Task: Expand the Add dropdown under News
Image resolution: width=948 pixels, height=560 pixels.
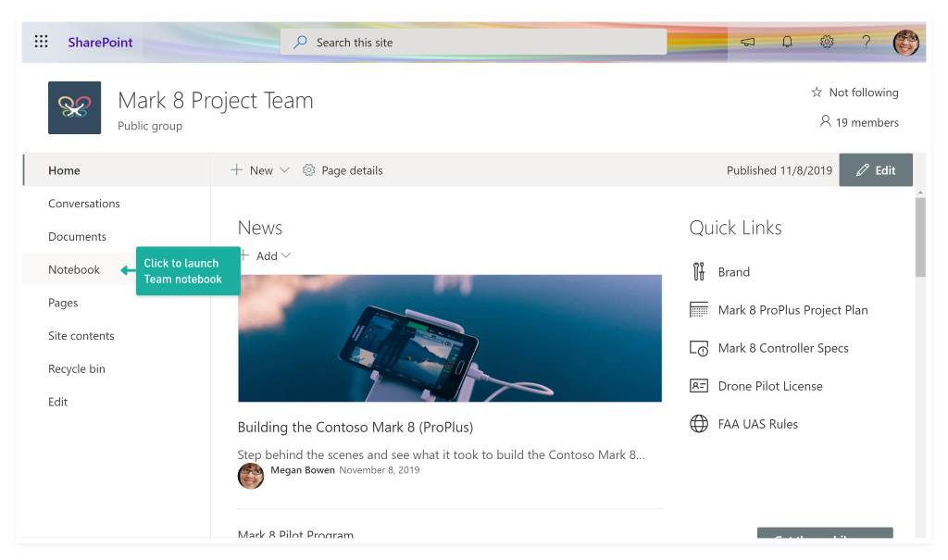Action: (x=266, y=255)
